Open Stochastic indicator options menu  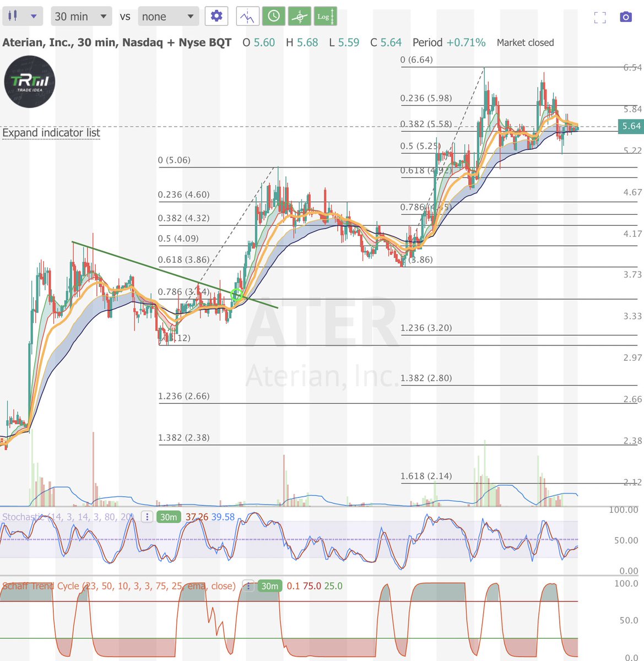point(147,517)
